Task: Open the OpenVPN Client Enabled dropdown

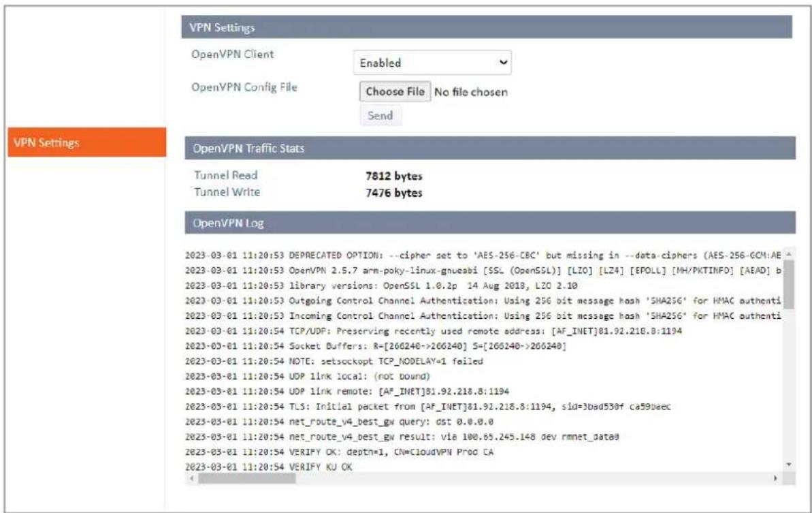Action: coord(432,63)
